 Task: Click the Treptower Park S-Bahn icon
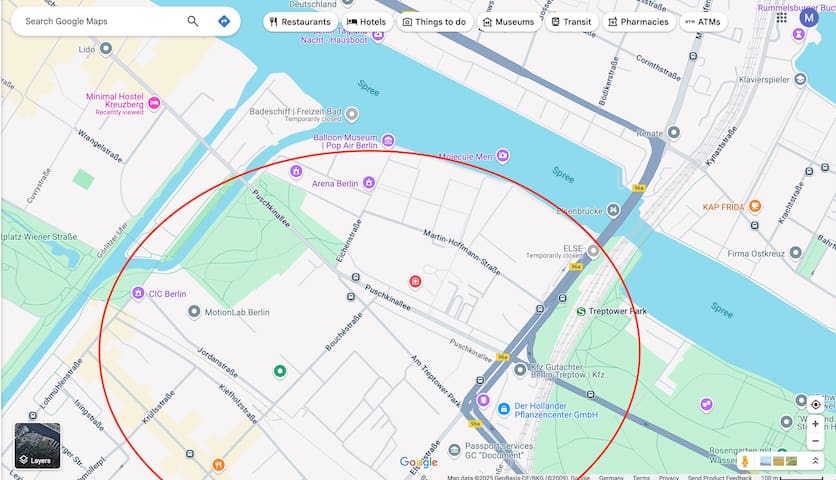(x=581, y=311)
